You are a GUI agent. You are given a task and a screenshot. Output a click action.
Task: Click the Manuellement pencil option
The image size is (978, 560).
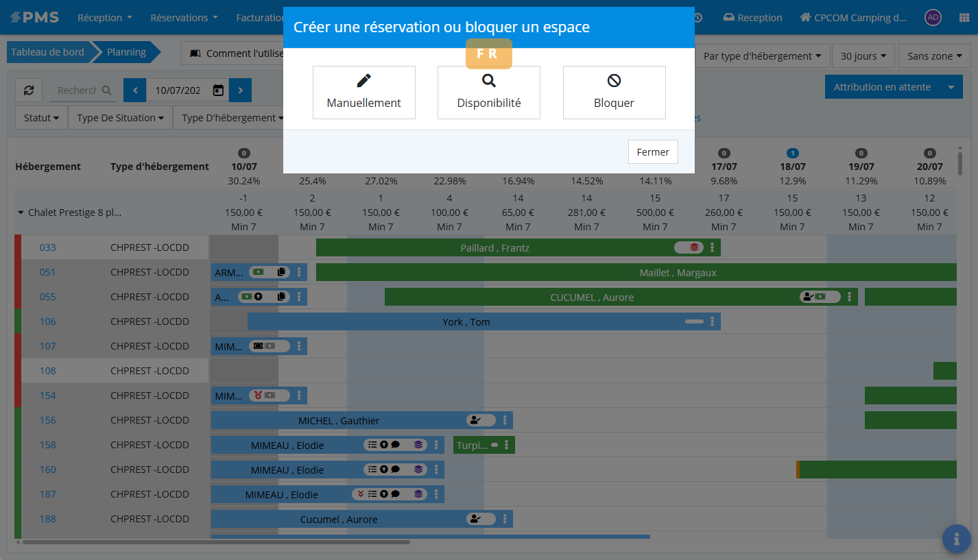363,93
